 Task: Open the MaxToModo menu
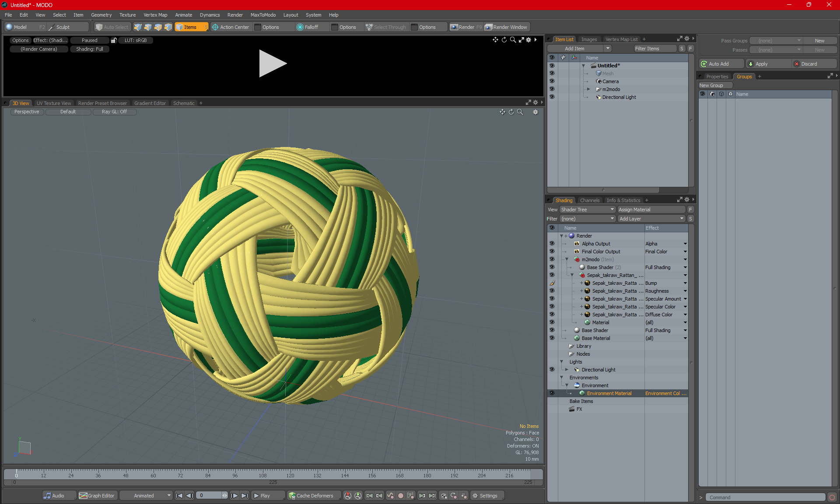263,15
